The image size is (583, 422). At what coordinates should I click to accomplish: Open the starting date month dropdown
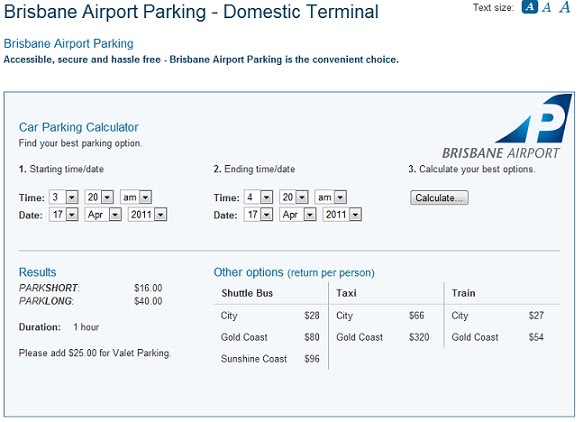click(x=103, y=215)
